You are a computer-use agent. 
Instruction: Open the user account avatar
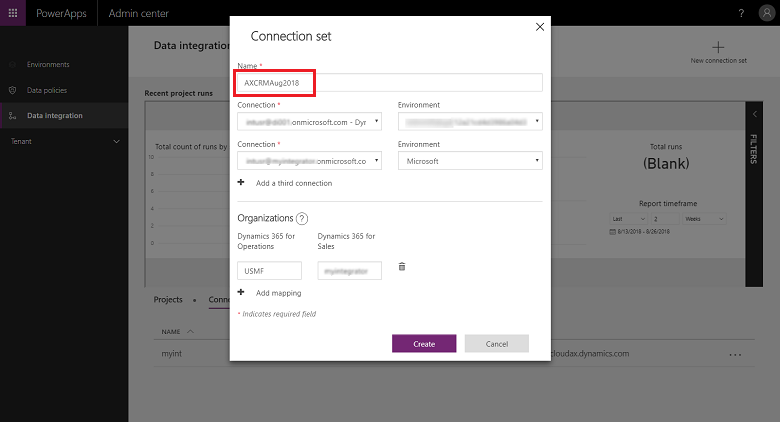[x=767, y=13]
